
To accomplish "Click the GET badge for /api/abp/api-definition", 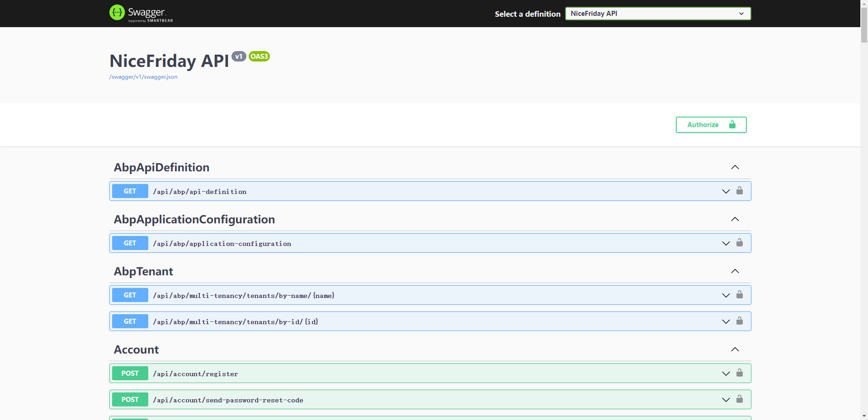I will coord(130,191).
